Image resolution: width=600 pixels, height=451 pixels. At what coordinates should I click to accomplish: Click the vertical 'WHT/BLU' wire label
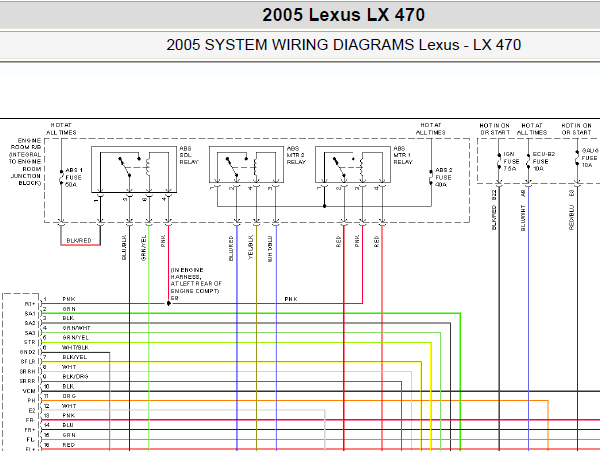(270, 249)
